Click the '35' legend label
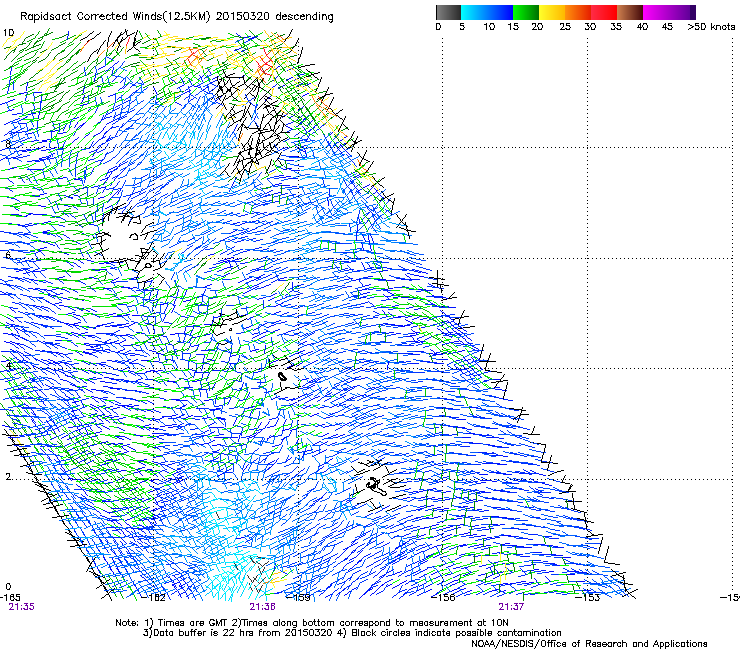740x650 pixels. (x=615, y=27)
